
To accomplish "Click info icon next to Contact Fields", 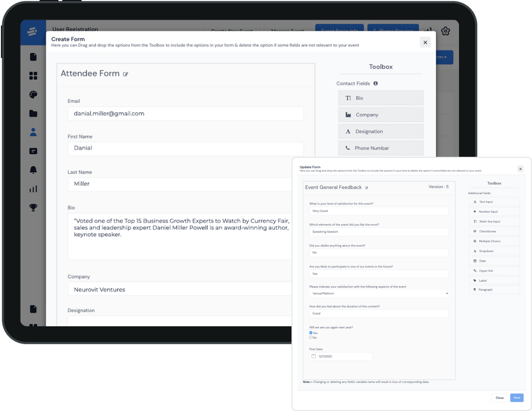I will [x=375, y=83].
